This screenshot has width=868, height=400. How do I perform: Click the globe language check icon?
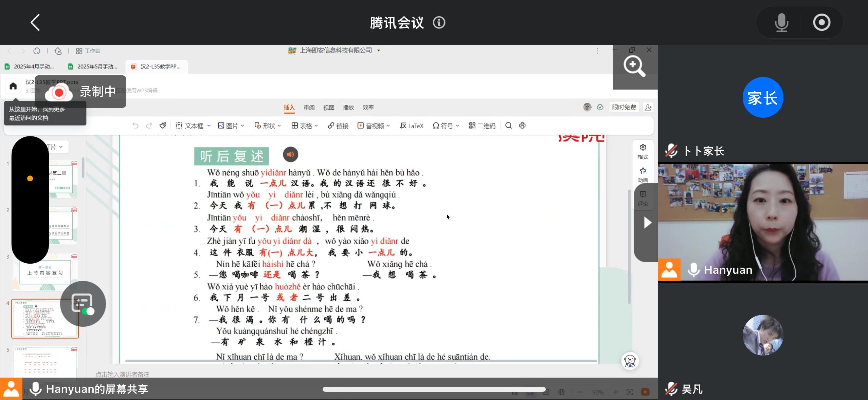pos(561,392)
